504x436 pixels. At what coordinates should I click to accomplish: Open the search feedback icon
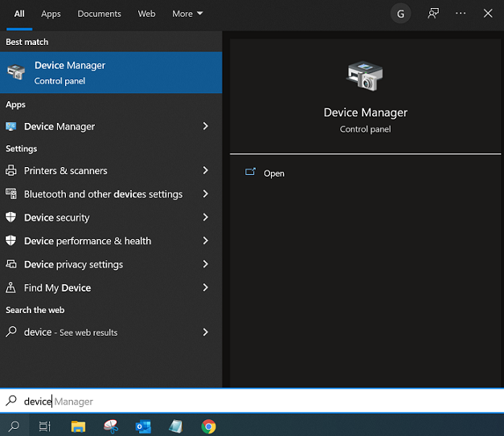point(433,14)
